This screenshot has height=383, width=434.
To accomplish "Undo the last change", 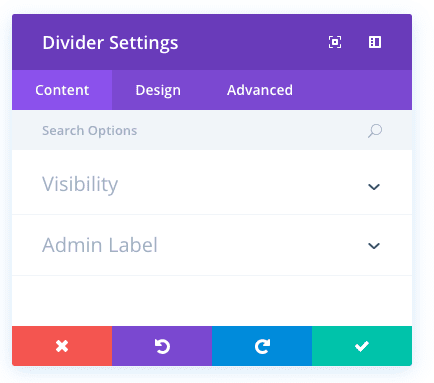I will [162, 346].
